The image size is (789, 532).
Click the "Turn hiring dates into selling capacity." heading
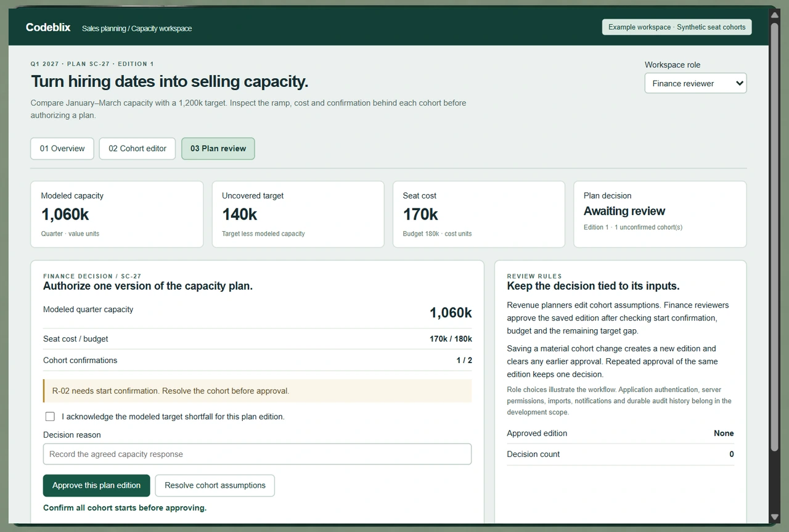tap(170, 81)
